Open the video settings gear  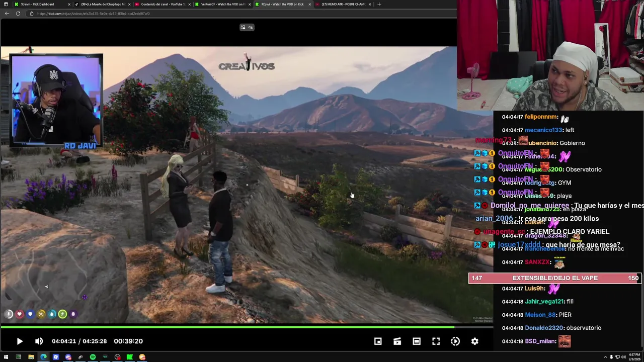coord(474,341)
